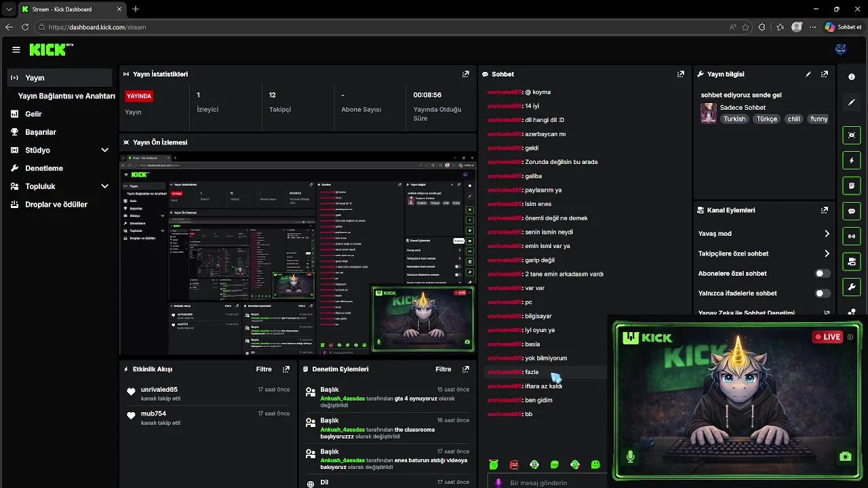
Task: Expand the Stüdyo sidebar section
Action: [105, 150]
